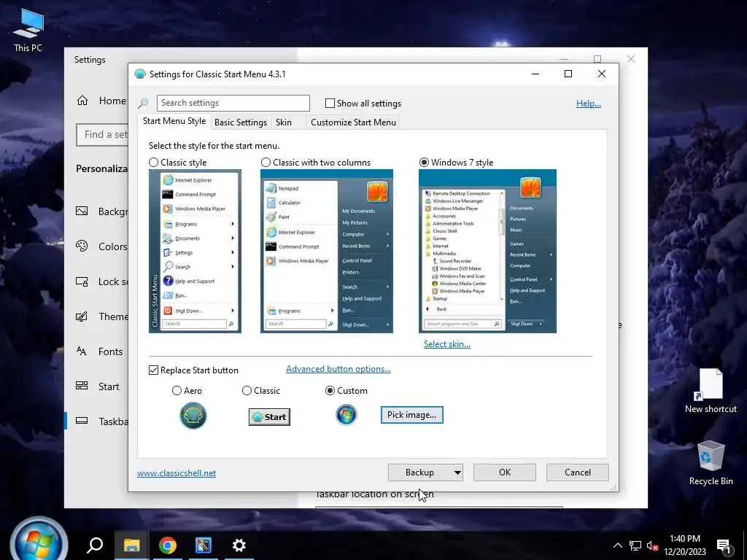
Task: Click the Custom Windows orb button image
Action: 347,415
